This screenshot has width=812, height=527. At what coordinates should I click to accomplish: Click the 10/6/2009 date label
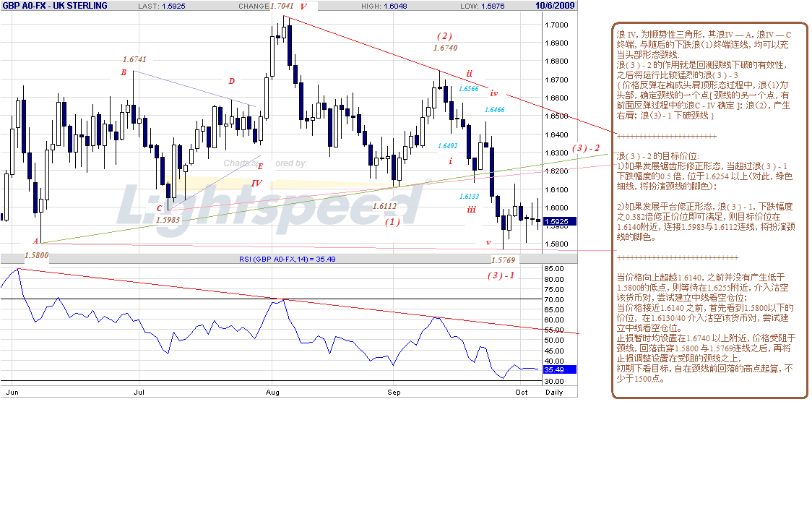pos(555,6)
